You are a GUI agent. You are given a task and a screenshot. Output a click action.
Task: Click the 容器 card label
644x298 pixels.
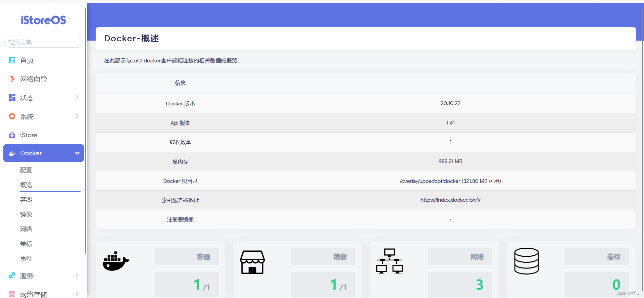[x=203, y=257]
